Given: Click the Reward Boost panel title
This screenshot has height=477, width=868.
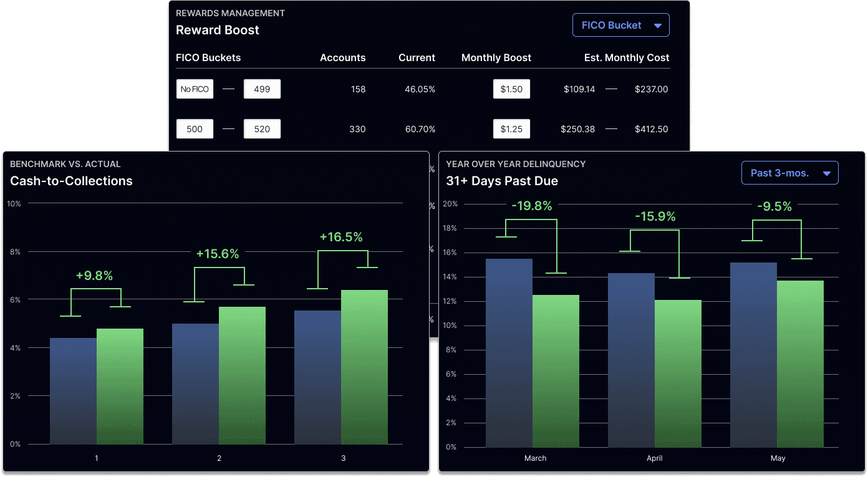Looking at the screenshot, I should [x=217, y=30].
